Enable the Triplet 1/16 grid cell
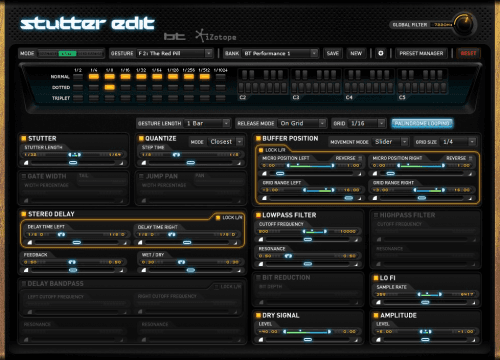500x360 pixels. tap(125, 98)
